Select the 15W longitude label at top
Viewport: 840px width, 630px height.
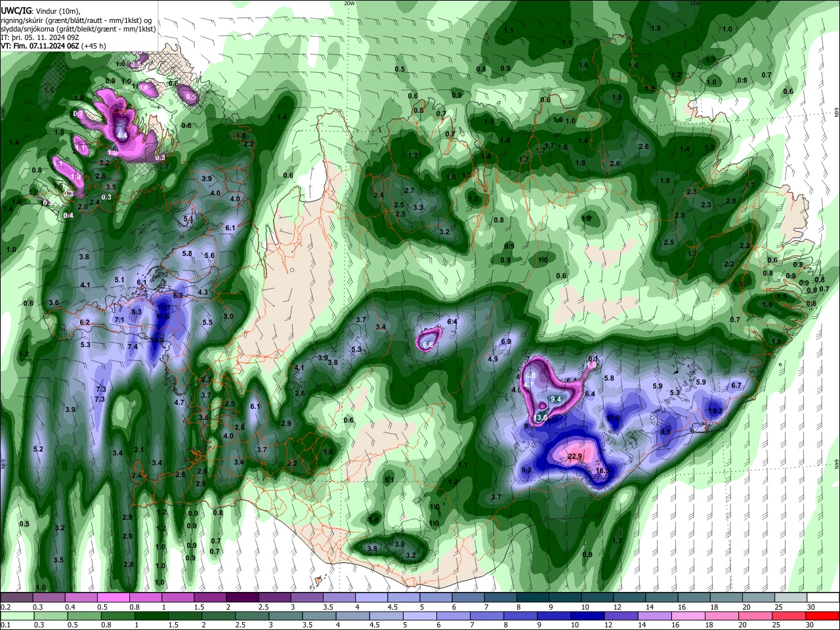695,3
